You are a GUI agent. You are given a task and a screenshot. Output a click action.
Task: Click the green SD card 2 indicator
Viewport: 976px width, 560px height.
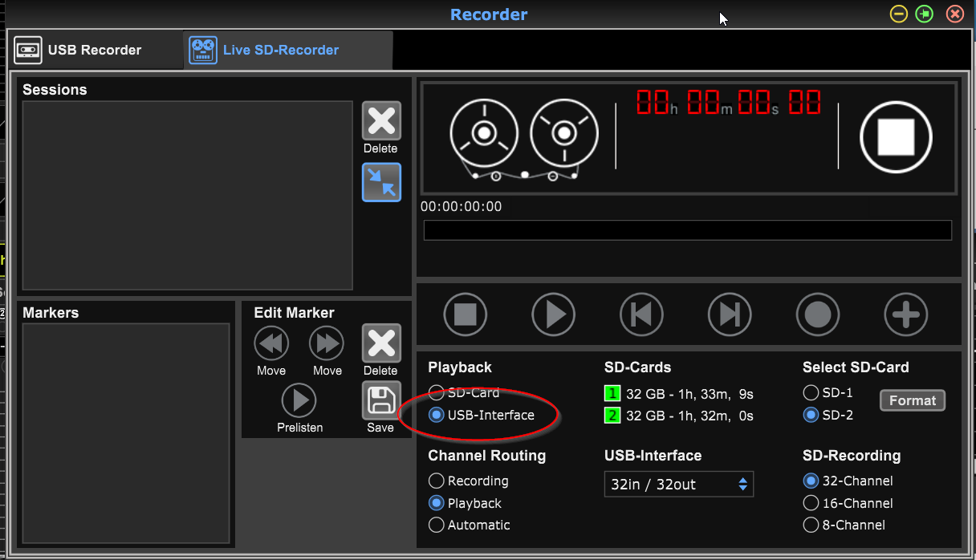coord(612,416)
